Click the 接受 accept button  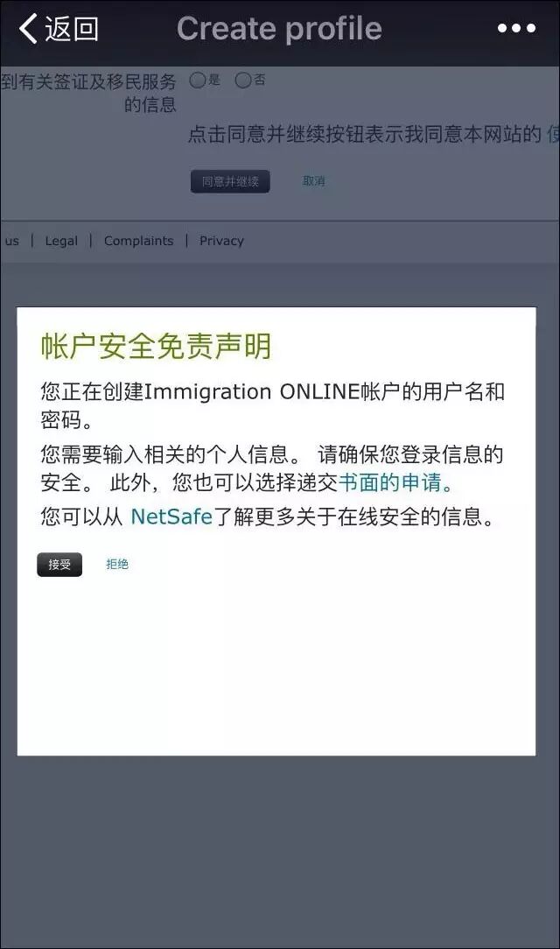click(x=59, y=564)
